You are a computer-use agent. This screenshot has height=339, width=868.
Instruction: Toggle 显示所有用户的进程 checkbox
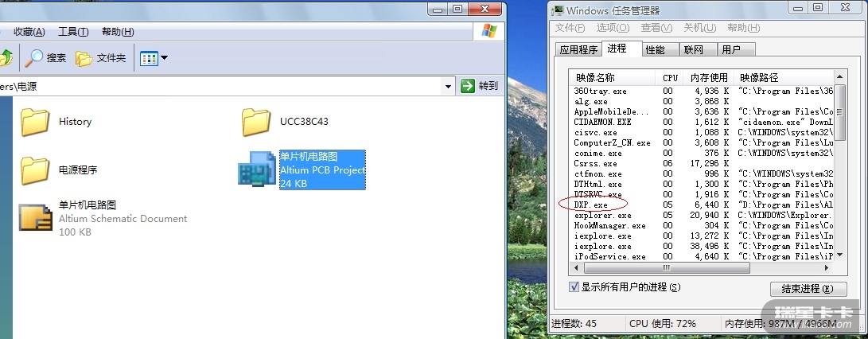click(574, 287)
